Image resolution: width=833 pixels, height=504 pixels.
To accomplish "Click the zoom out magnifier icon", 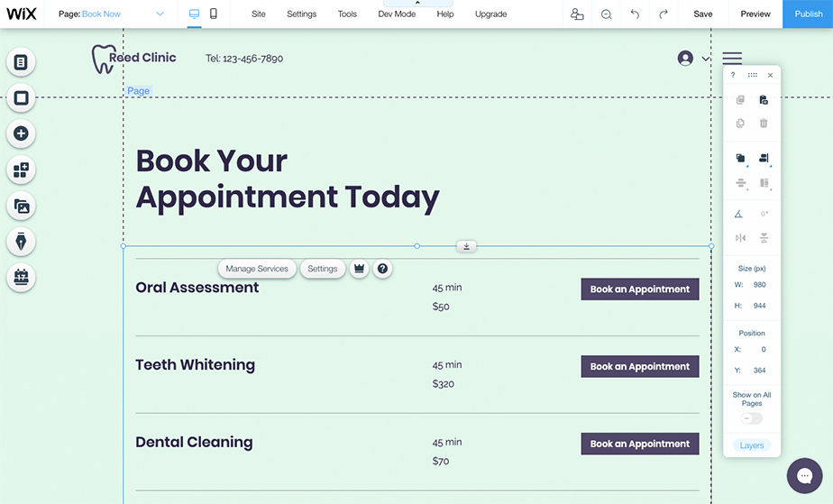I will click(x=606, y=14).
